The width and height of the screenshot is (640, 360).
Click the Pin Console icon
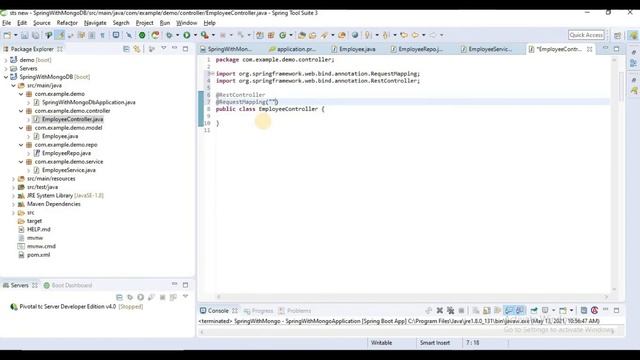coord(534,311)
